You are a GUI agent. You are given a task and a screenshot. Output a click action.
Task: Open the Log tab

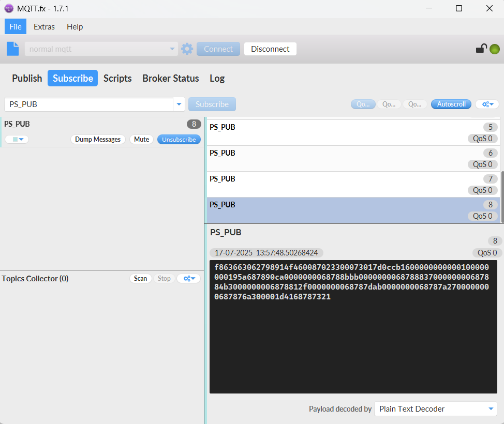point(217,78)
